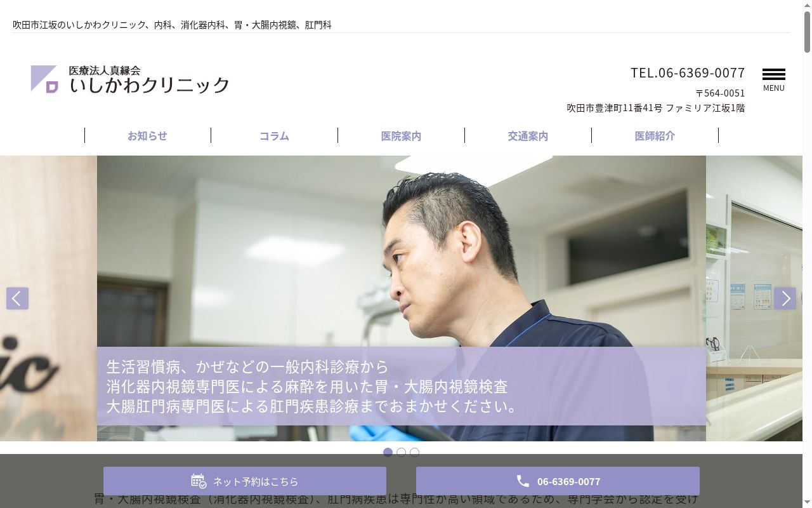
Task: Click the doctor photo slide
Action: (402, 298)
